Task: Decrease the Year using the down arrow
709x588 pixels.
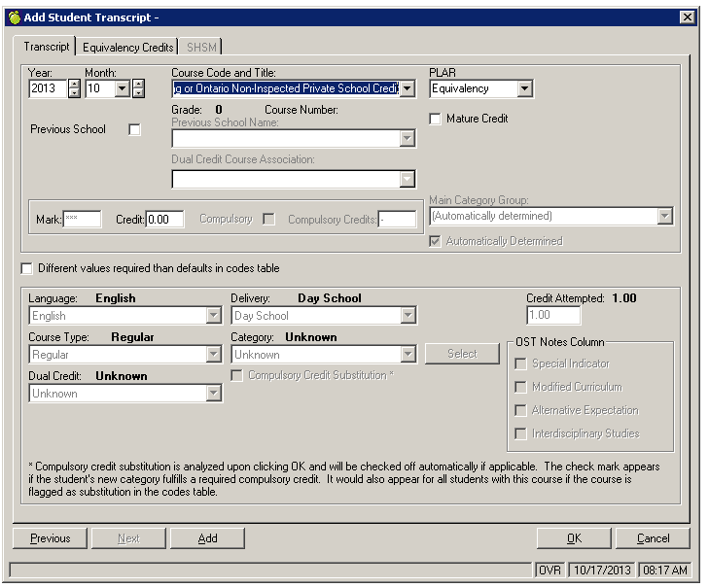Action: 74,93
